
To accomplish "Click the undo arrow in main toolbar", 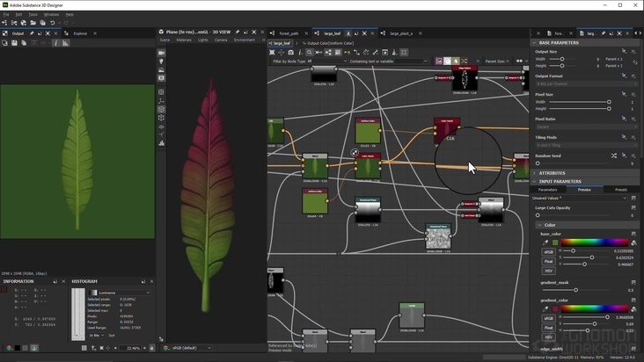I will click(52, 23).
